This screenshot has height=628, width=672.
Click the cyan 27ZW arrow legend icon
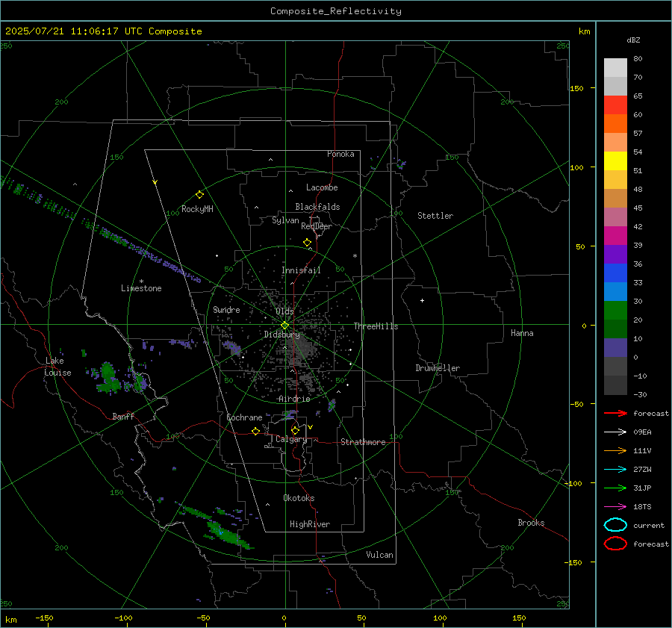615,470
